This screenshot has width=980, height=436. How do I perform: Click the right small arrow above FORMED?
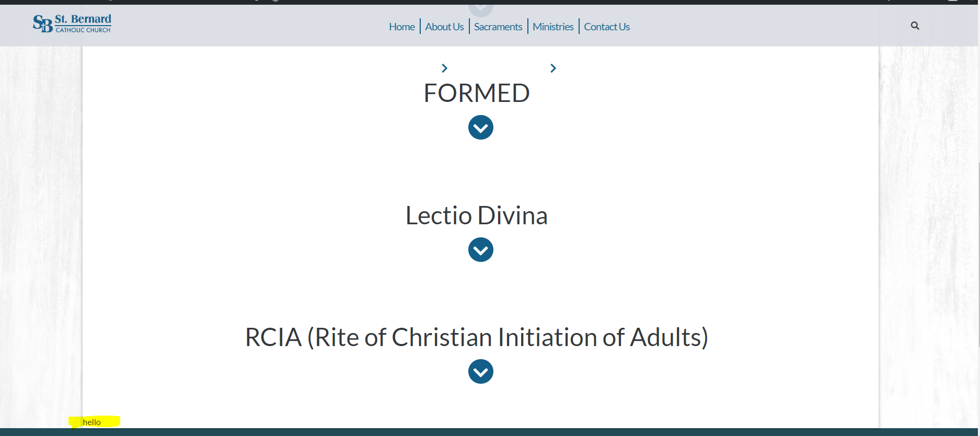tap(553, 68)
